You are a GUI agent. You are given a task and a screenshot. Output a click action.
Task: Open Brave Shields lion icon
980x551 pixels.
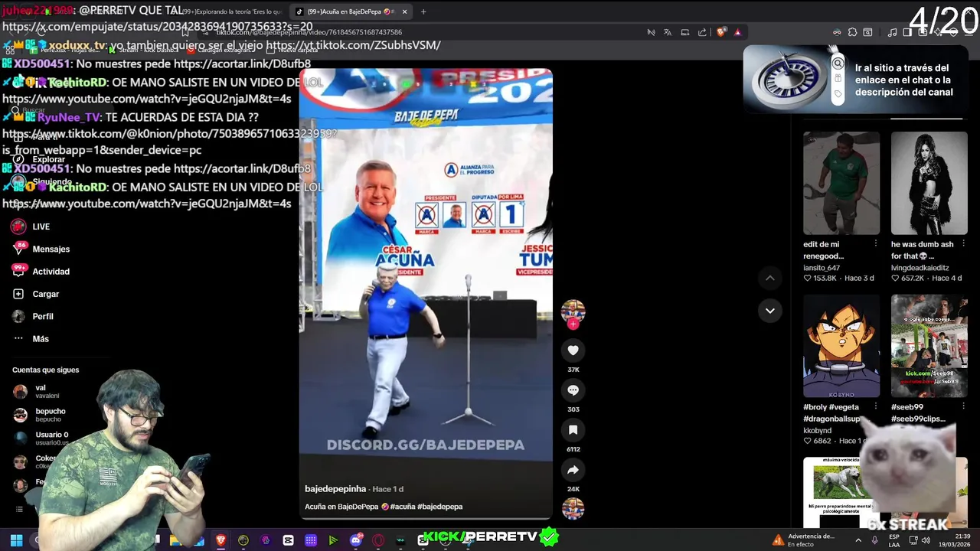click(x=720, y=32)
